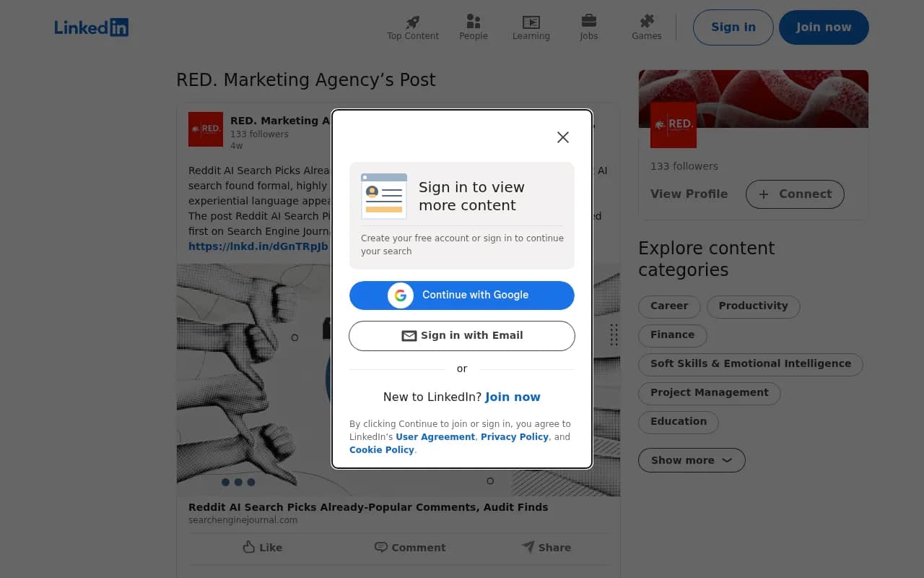Choose Sign in with Email
The image size is (924, 578).
click(462, 336)
